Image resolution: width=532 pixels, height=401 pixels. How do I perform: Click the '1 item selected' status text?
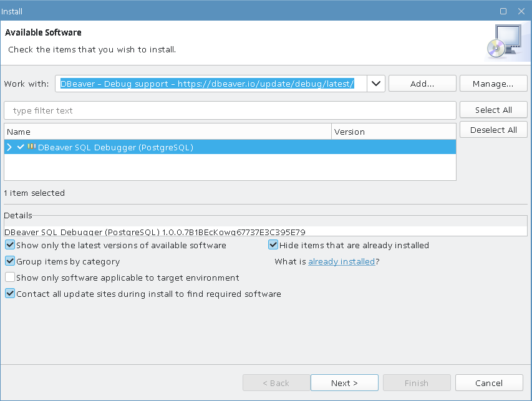(34, 193)
